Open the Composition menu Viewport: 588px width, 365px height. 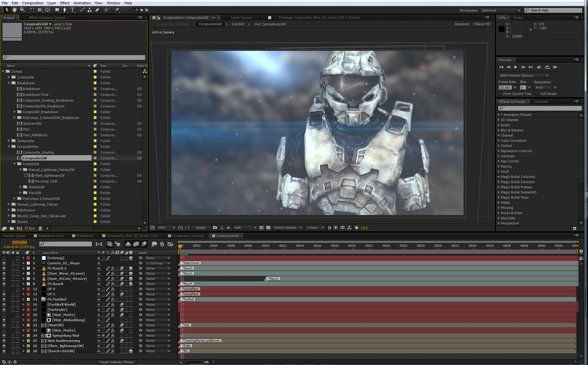pos(32,3)
